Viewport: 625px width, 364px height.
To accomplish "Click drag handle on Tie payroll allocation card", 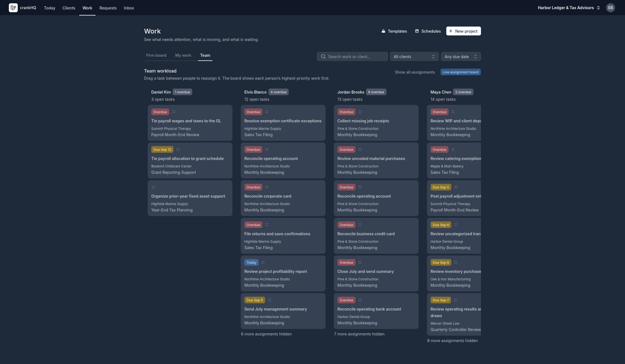I will (178, 149).
